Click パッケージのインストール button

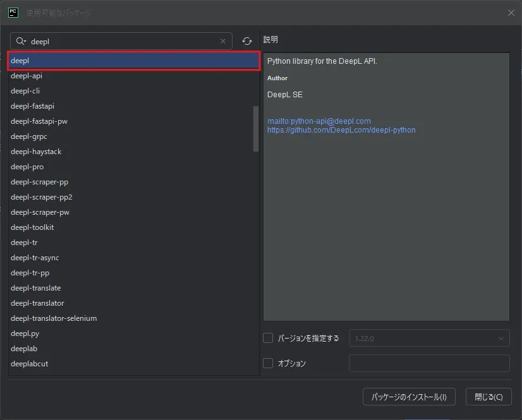409,397
